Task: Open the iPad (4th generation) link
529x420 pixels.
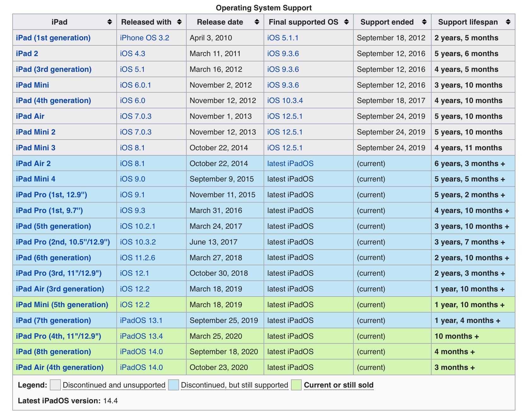Action: tap(54, 101)
